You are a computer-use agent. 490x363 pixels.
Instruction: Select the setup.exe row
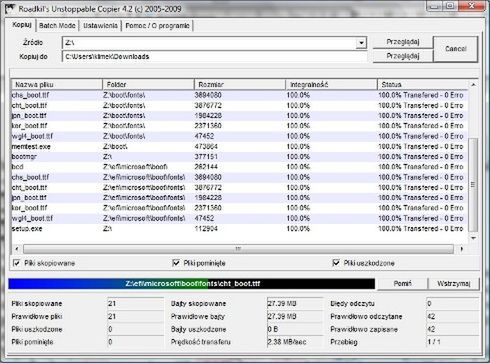240,229
